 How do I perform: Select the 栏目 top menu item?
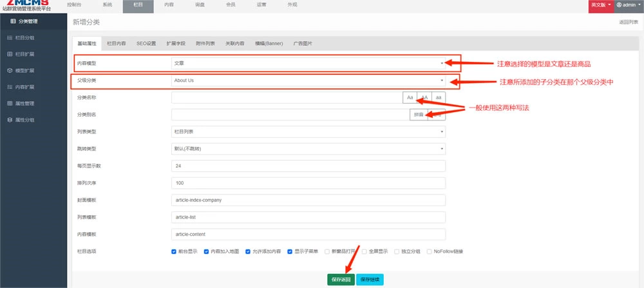click(138, 5)
